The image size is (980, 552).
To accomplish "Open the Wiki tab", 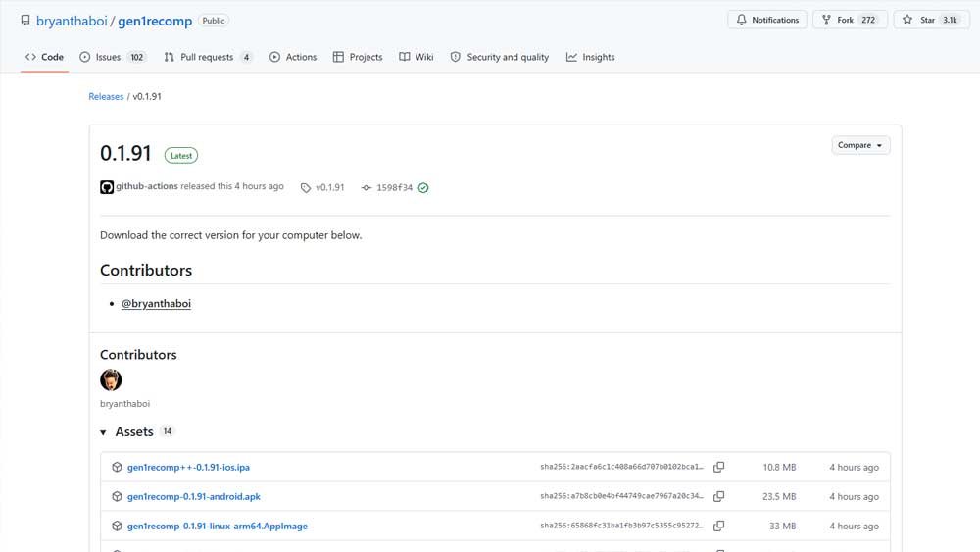I will (x=416, y=57).
